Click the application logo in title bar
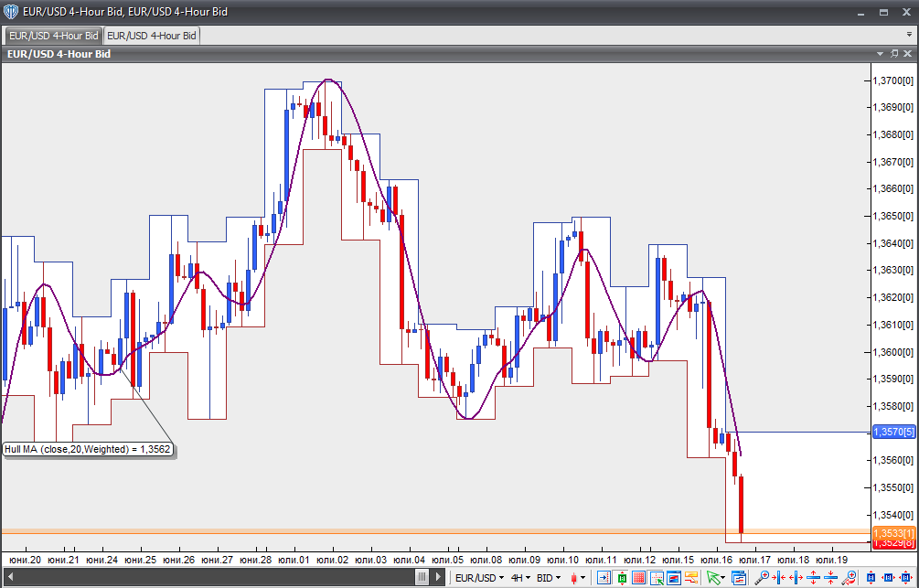919x588 pixels. point(11,12)
